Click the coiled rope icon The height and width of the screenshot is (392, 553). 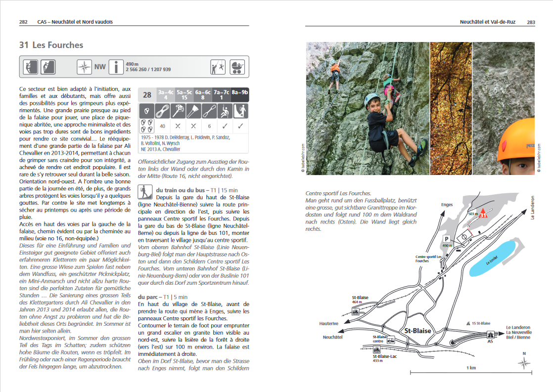[162, 111]
